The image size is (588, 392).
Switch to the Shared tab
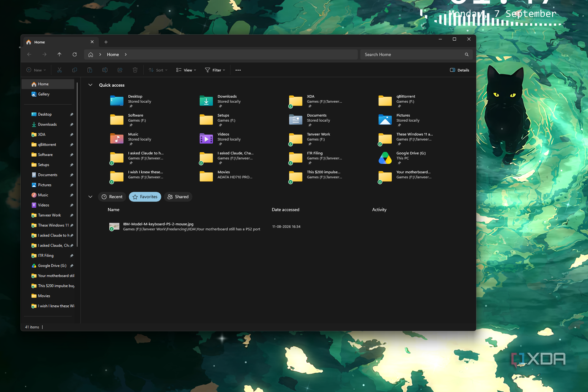pyautogui.click(x=178, y=197)
